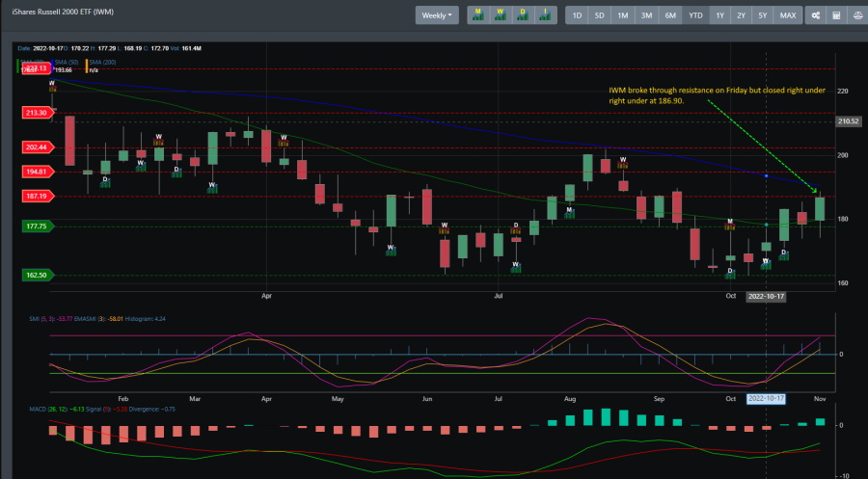Select the 6M time range
Screen dimensions: 868x479
(x=670, y=15)
